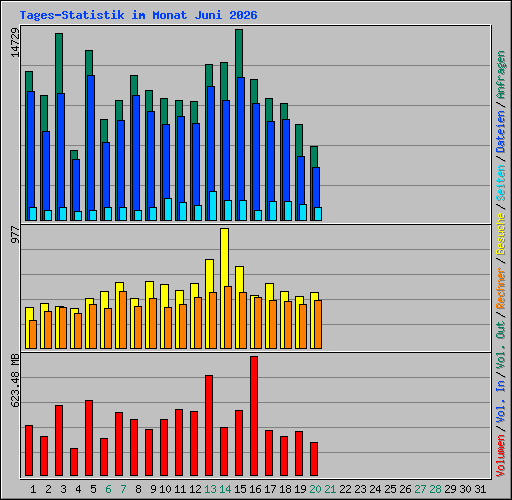Click the title 'Tages-Statistik im Monat Juni 2026'
The height and width of the screenshot is (500, 512).
tap(138, 15)
